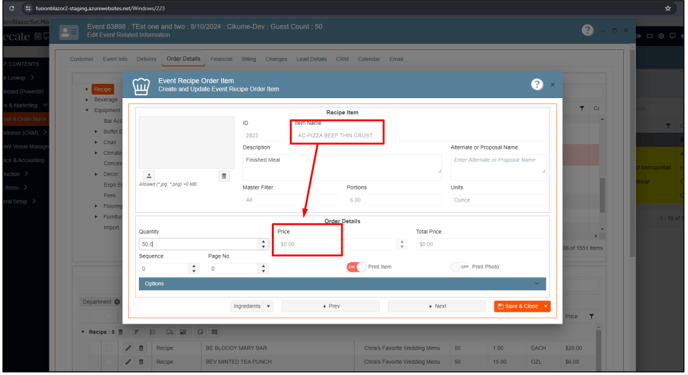The width and height of the screenshot is (688, 375).
Task: Check the BEV MINTED TEA PUNCH row checkbox
Action: coord(109,362)
